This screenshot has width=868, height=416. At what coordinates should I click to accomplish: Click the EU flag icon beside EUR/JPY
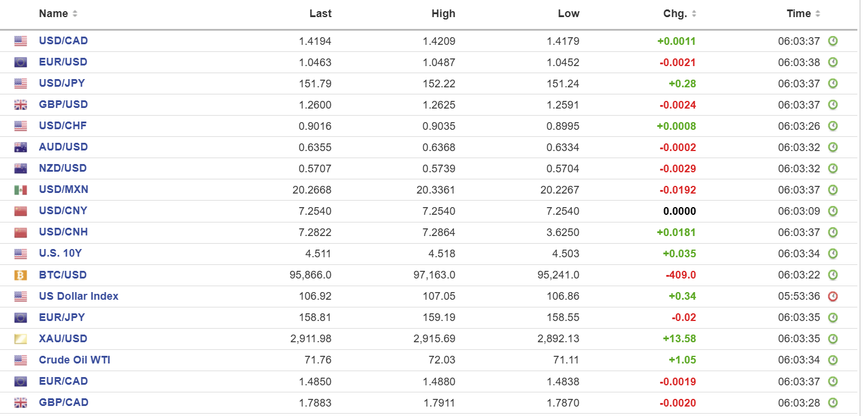point(21,317)
